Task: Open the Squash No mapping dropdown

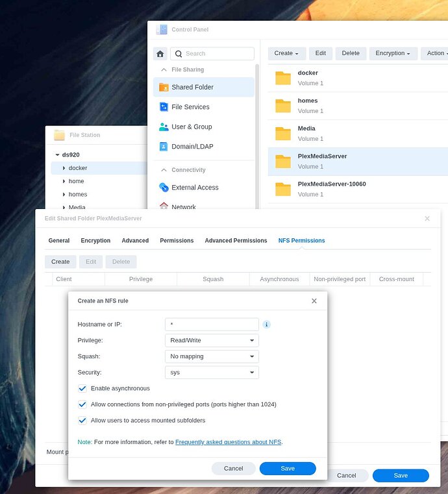Action: (x=212, y=356)
